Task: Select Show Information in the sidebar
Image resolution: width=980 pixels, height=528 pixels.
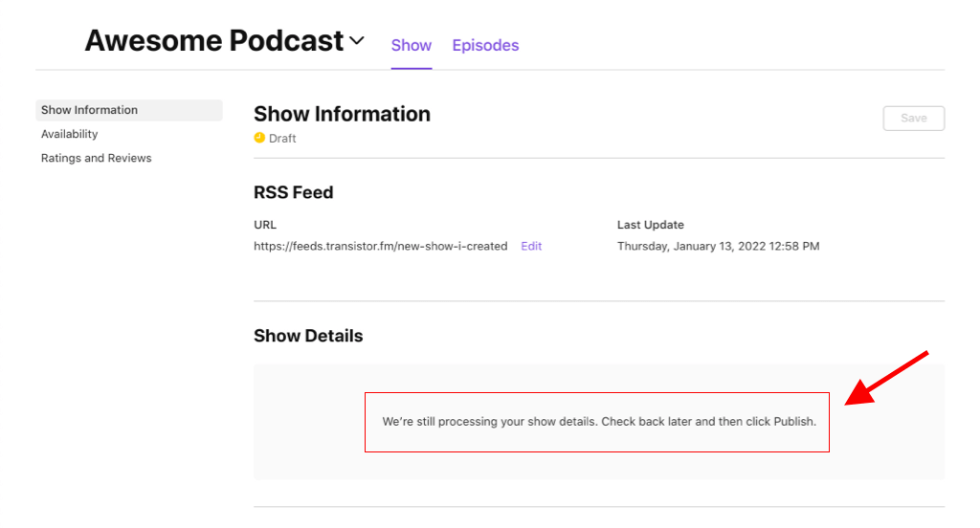Action: click(89, 110)
